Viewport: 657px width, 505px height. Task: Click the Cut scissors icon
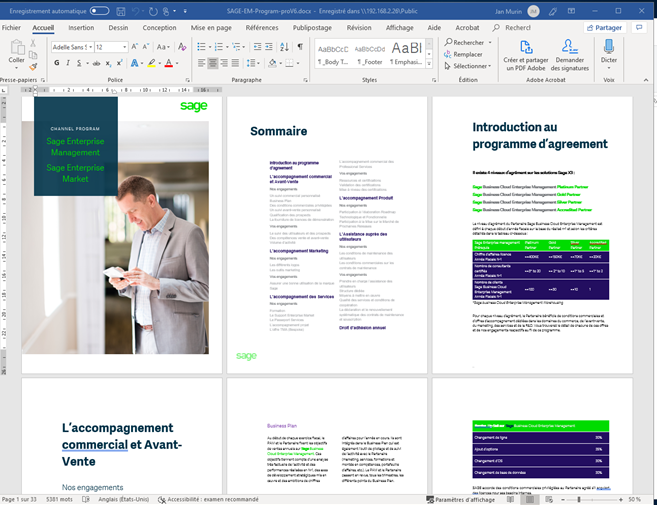(x=33, y=43)
